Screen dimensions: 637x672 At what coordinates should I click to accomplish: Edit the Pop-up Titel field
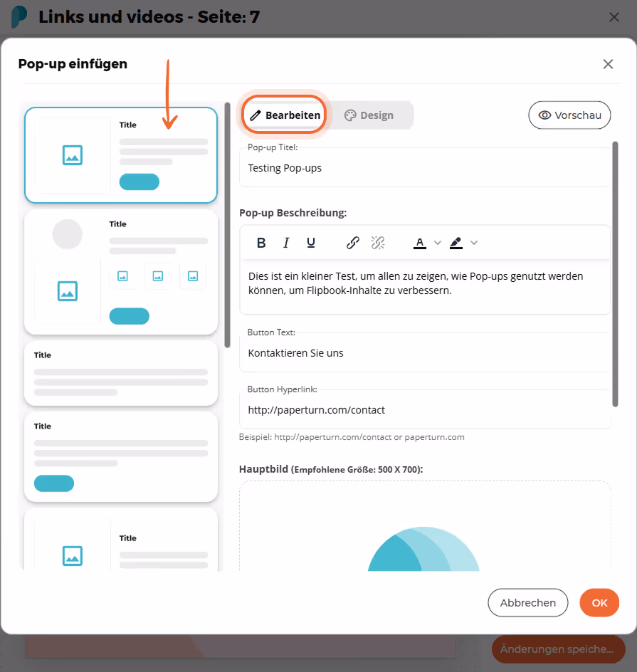tap(425, 168)
